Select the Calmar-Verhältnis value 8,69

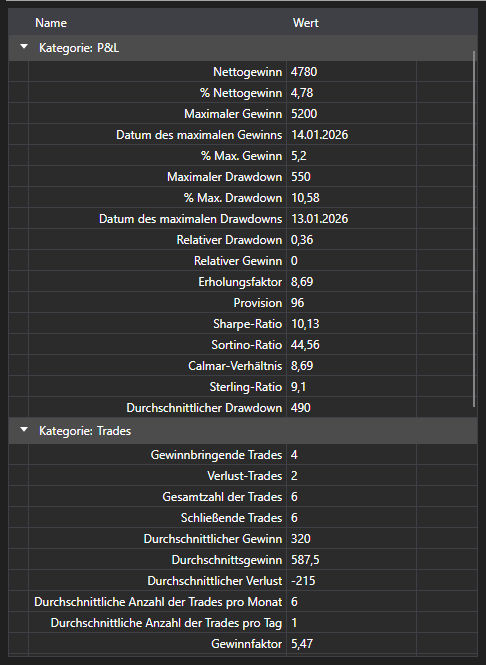point(302,366)
